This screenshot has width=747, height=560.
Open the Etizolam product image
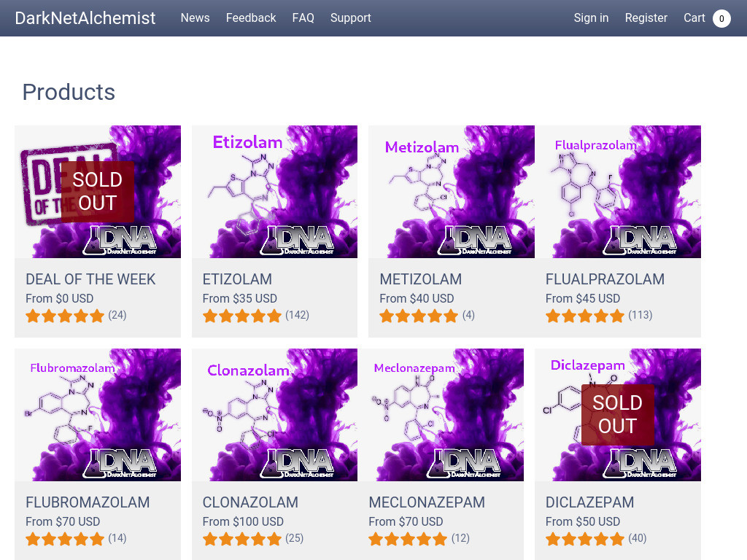274,192
